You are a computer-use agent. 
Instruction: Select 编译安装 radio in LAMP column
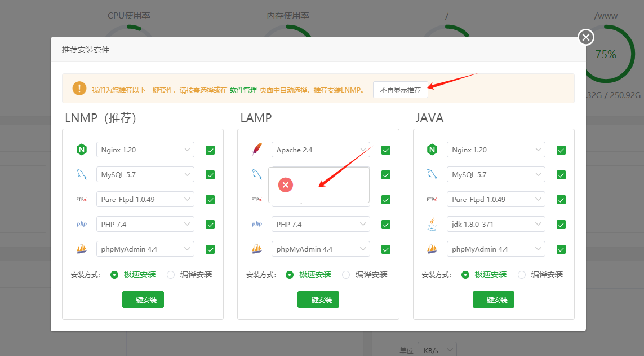347,275
